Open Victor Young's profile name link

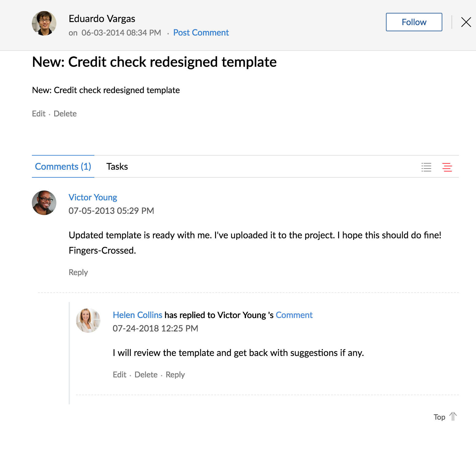(93, 197)
